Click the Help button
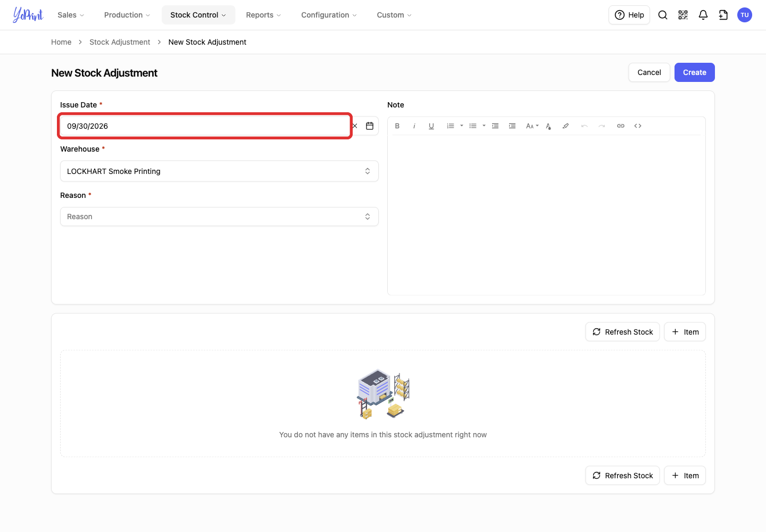Viewport: 766px width, 532px height. (629, 15)
